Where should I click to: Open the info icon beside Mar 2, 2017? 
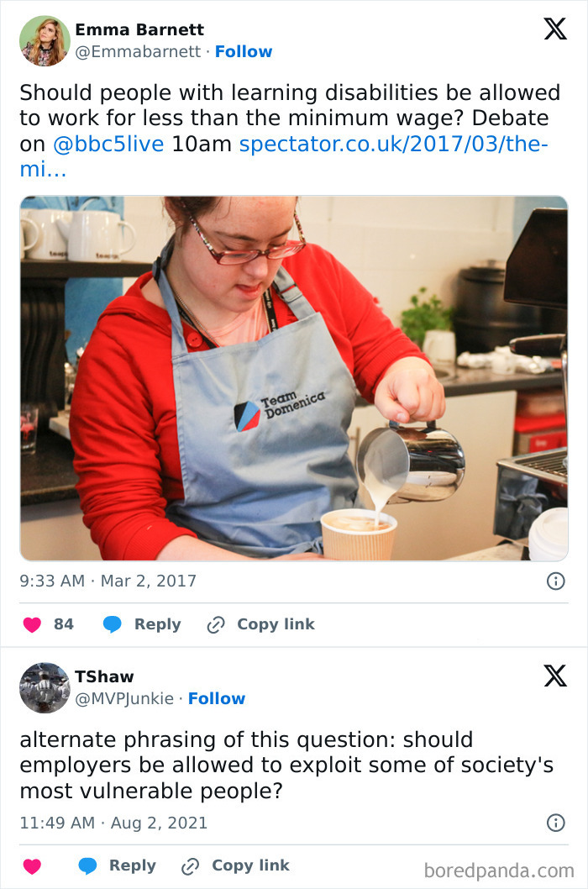tap(556, 581)
